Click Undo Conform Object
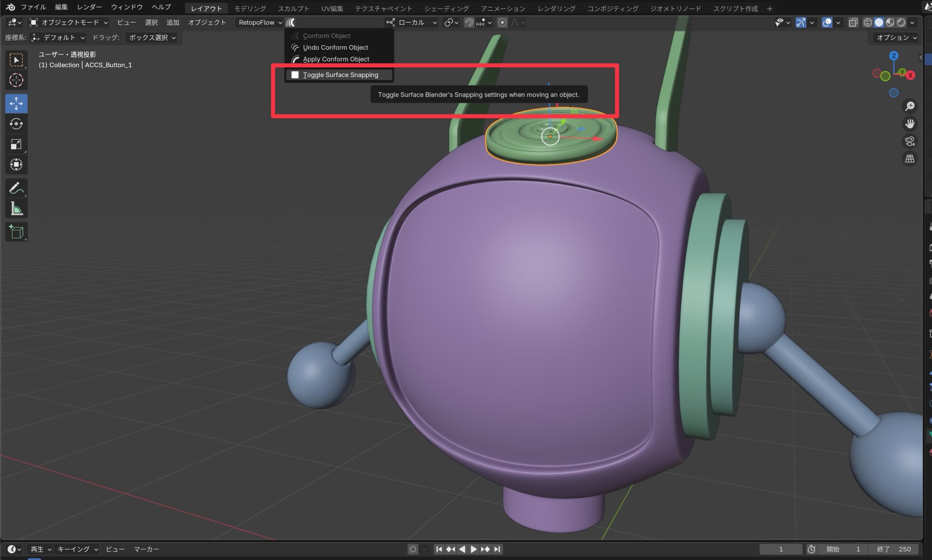 point(335,47)
